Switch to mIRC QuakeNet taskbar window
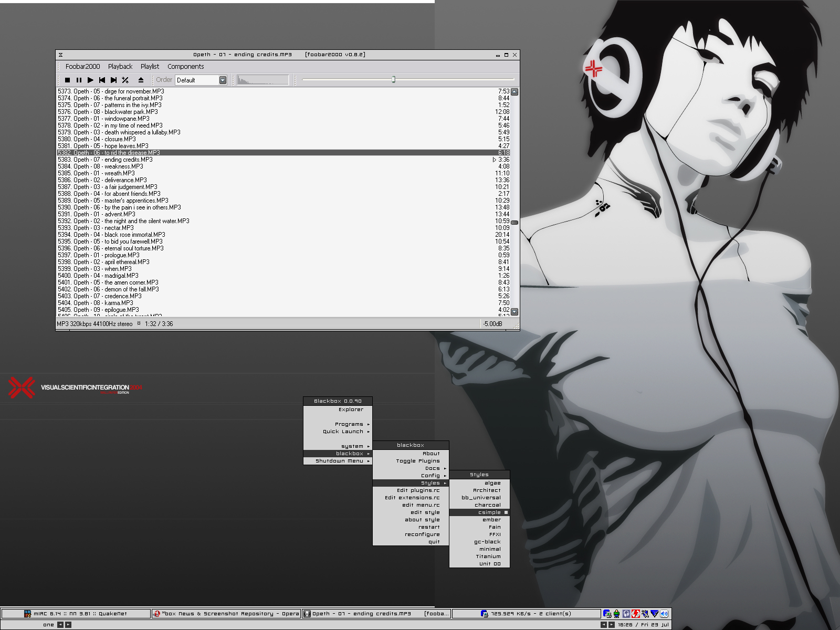840x630 pixels. [x=76, y=613]
